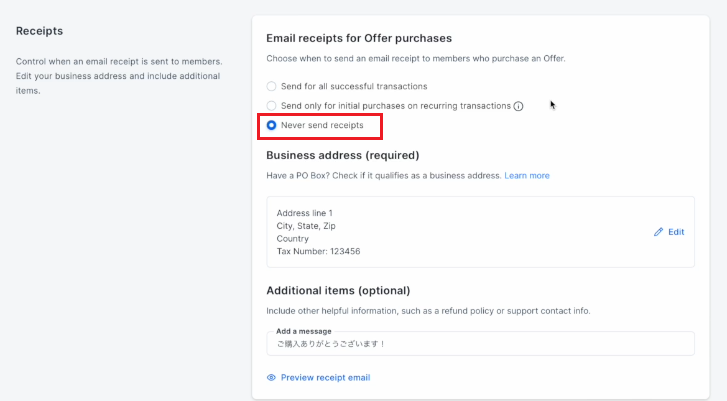The width and height of the screenshot is (727, 401).
Task: Select "Send for all successful transactions" option
Action: click(271, 86)
